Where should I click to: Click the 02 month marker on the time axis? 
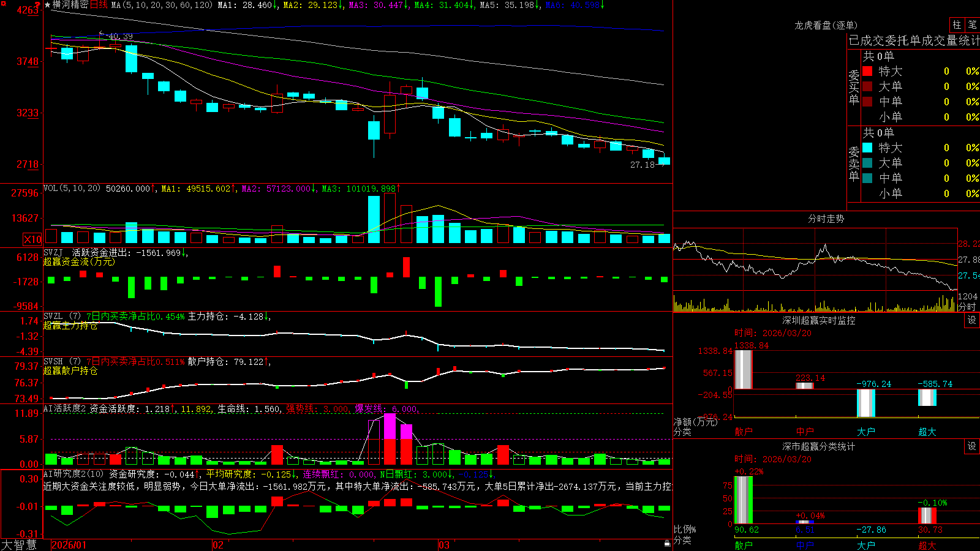click(x=217, y=545)
